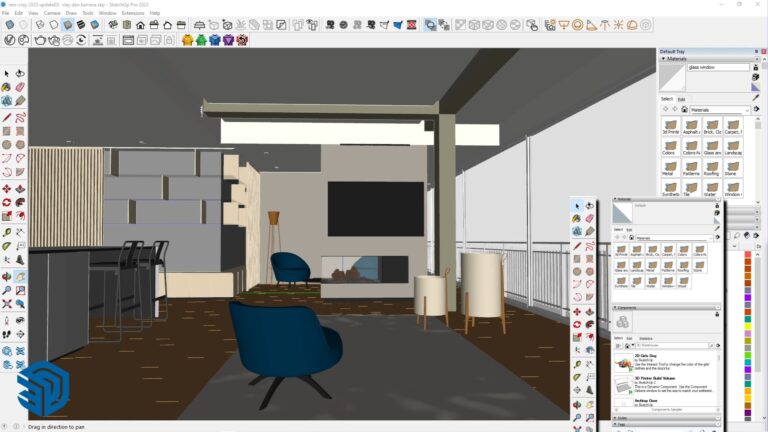Open the Statistics tab in the floating Components panel
768x432 pixels.
coord(646,338)
